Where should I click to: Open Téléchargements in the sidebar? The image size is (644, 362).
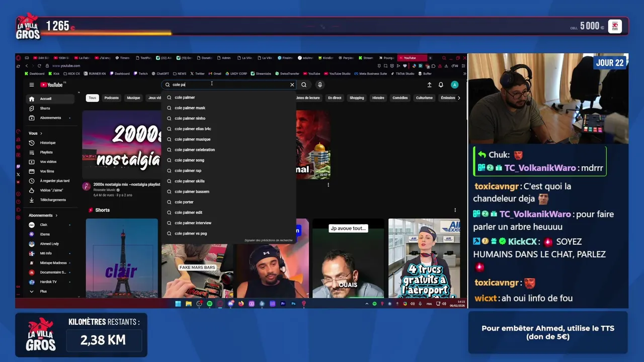tap(50, 200)
